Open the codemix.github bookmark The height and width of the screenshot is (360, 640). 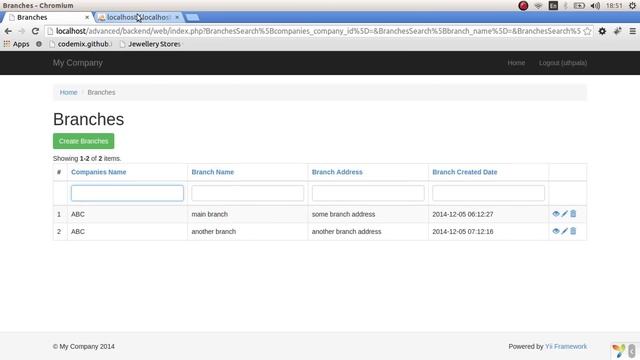(80, 44)
